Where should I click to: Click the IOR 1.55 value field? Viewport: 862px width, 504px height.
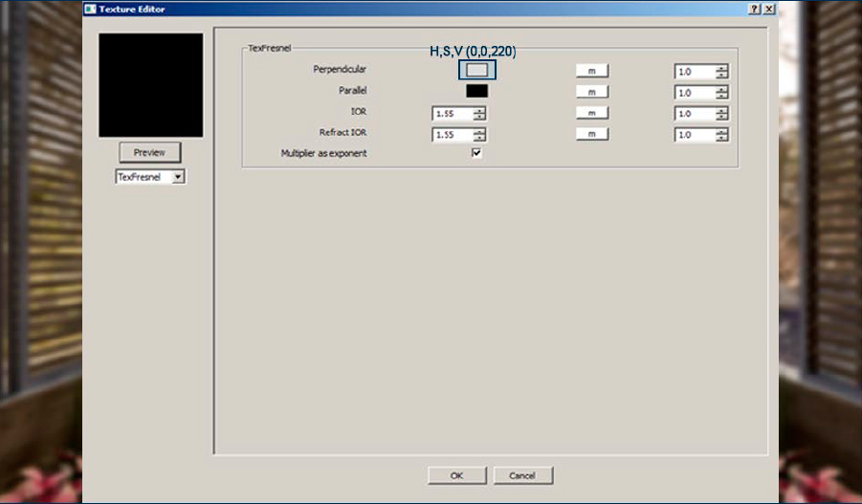pos(453,114)
